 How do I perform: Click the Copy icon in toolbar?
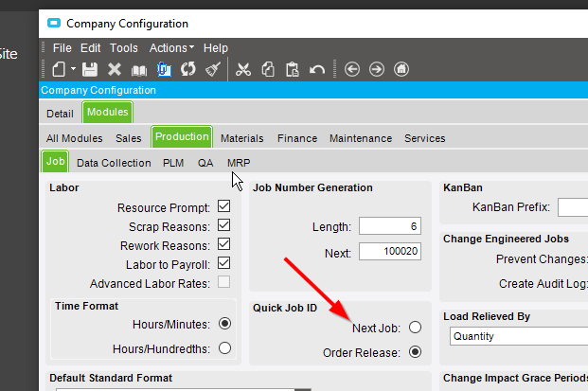click(268, 69)
